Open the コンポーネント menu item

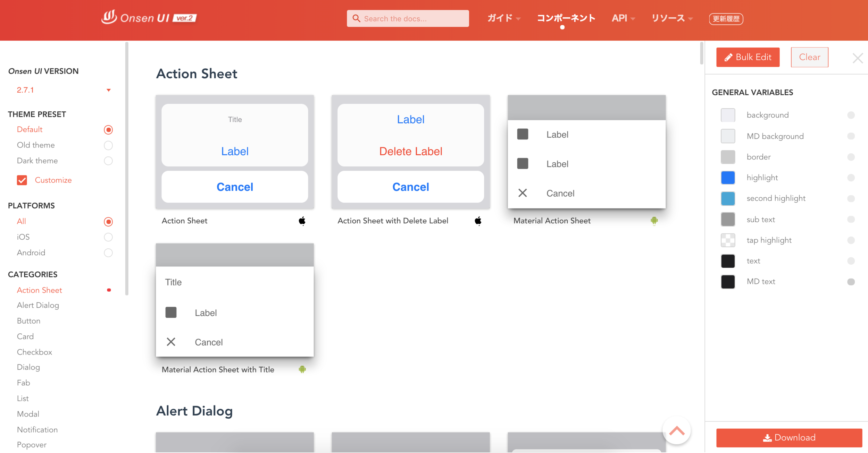pyautogui.click(x=566, y=18)
